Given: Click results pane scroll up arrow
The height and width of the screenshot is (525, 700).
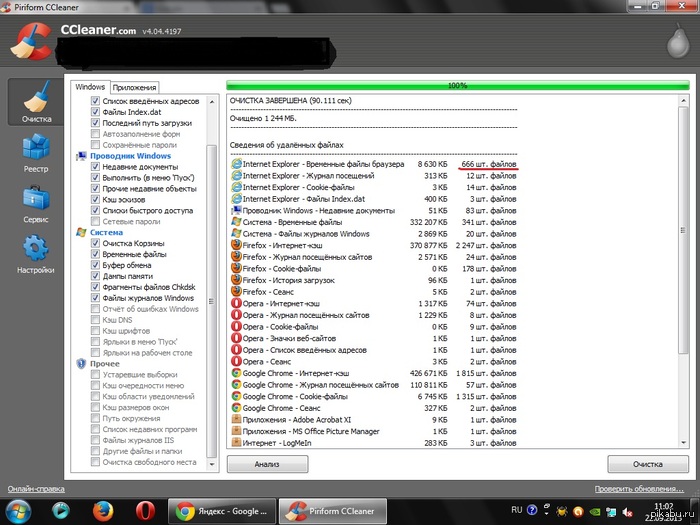Looking at the screenshot, I should point(683,101).
